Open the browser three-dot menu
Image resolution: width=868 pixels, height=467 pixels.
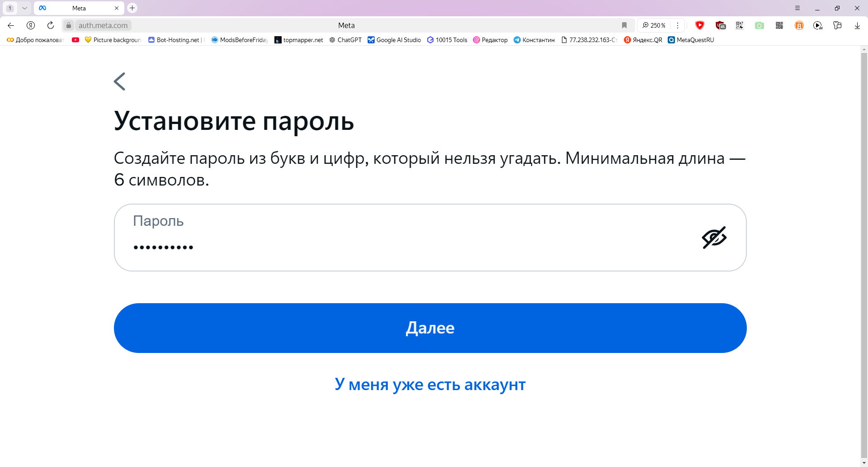[678, 25]
